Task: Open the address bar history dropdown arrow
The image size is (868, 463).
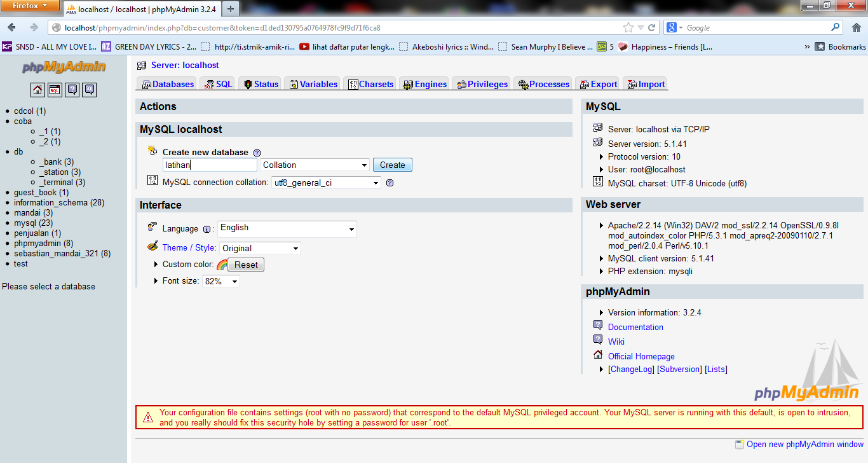Action: point(640,27)
